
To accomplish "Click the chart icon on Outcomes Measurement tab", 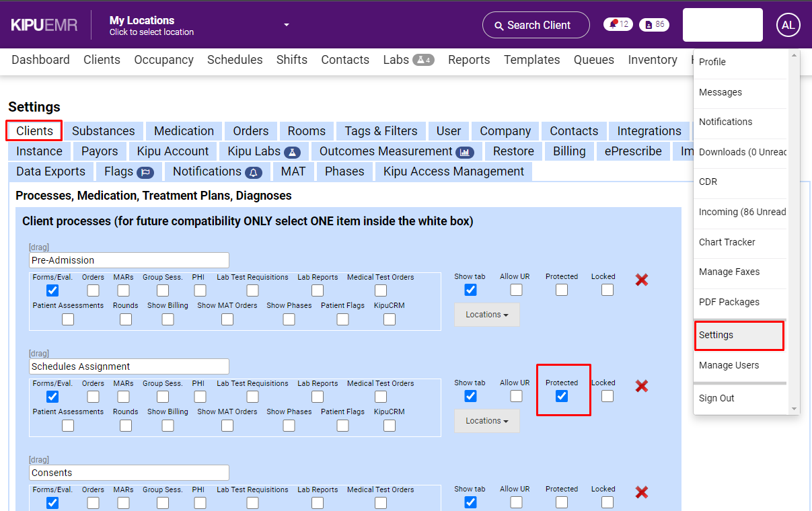I will coord(465,152).
